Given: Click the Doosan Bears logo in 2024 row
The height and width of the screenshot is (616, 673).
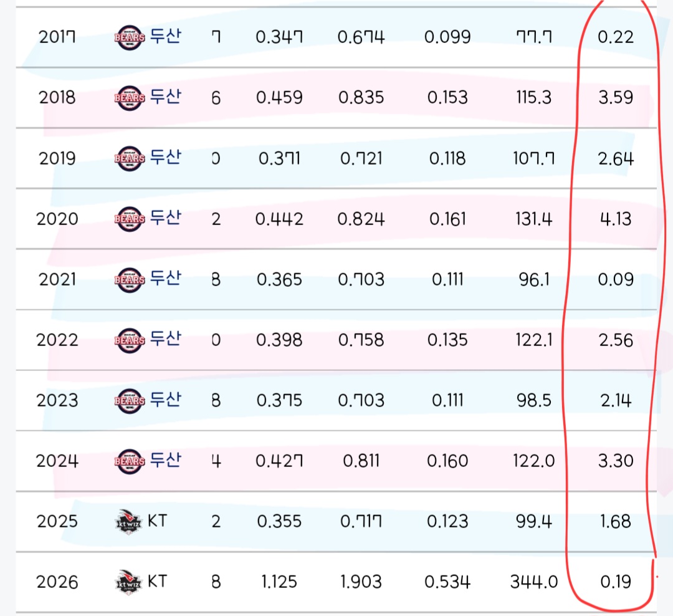Looking at the screenshot, I should [x=130, y=461].
